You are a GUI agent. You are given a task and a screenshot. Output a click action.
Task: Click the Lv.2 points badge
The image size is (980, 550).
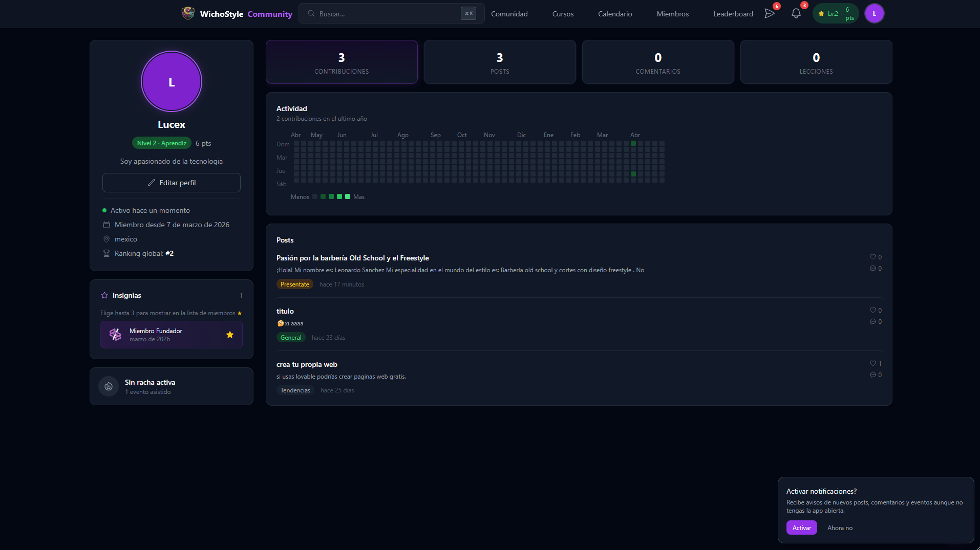click(836, 14)
